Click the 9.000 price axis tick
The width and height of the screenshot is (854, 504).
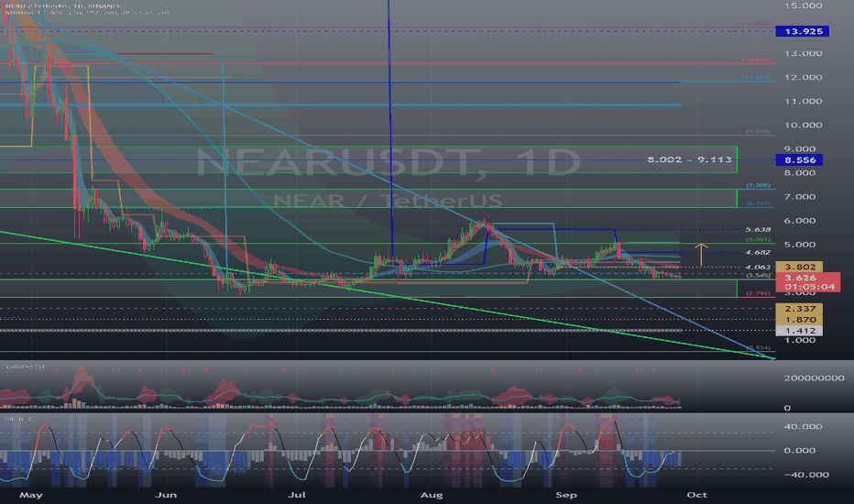tap(800, 148)
